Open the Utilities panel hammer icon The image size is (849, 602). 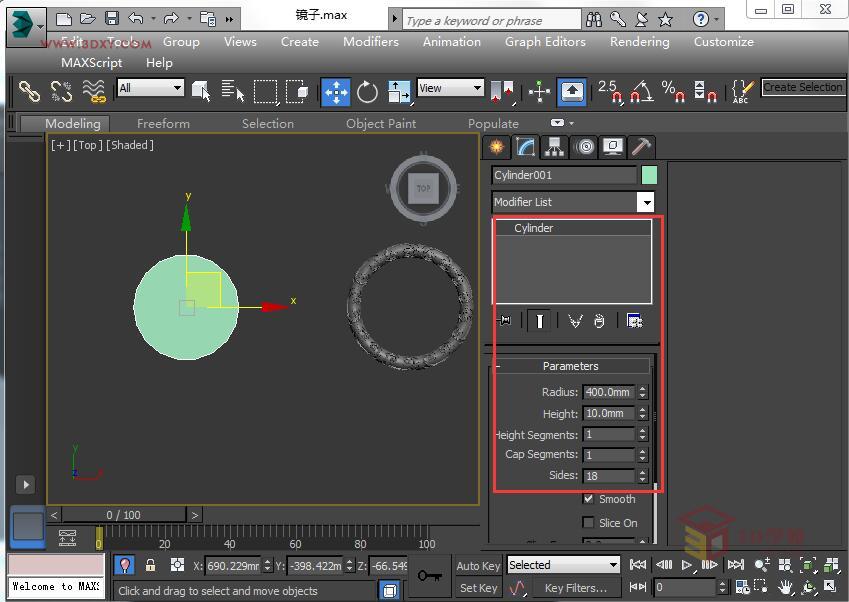[640, 147]
